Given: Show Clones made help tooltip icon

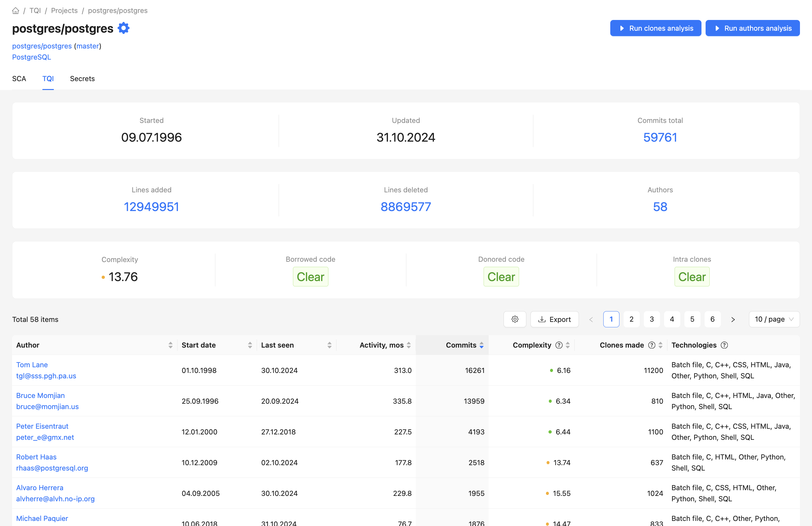Looking at the screenshot, I should 652,345.
